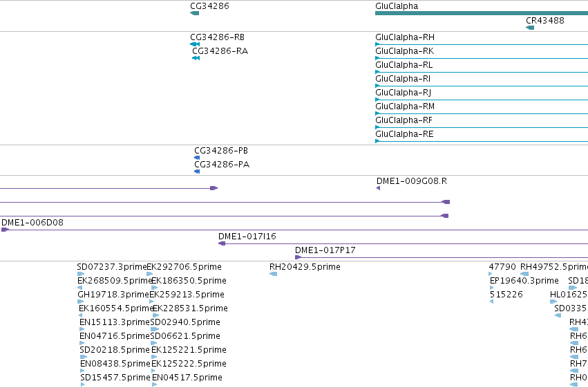The height and width of the screenshot is (388, 588).
Task: Select the GluClalpha-RJ transcript label
Action: pos(403,93)
